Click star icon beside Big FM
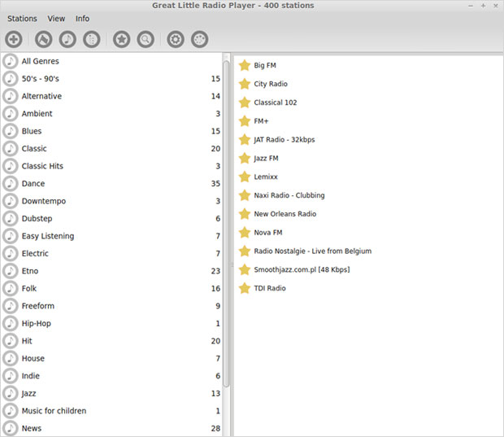Screen dimensions: 504x437 245,65
